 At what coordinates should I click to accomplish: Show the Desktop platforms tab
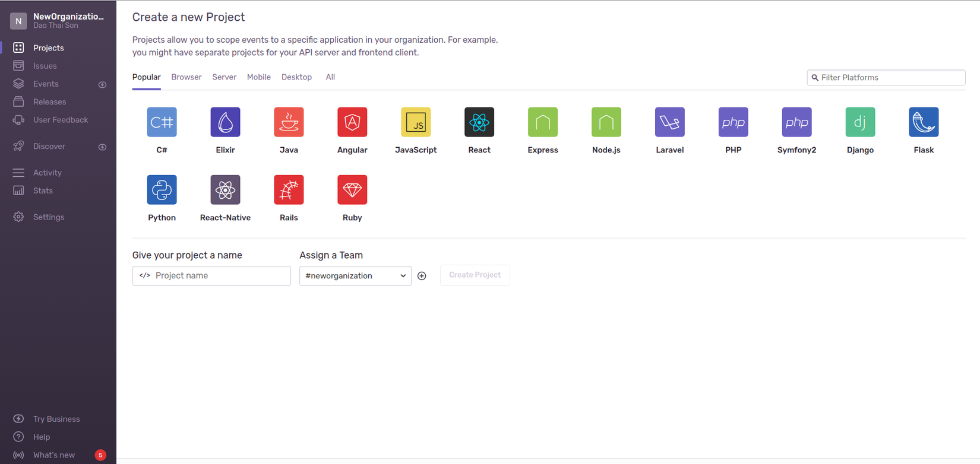click(x=296, y=77)
